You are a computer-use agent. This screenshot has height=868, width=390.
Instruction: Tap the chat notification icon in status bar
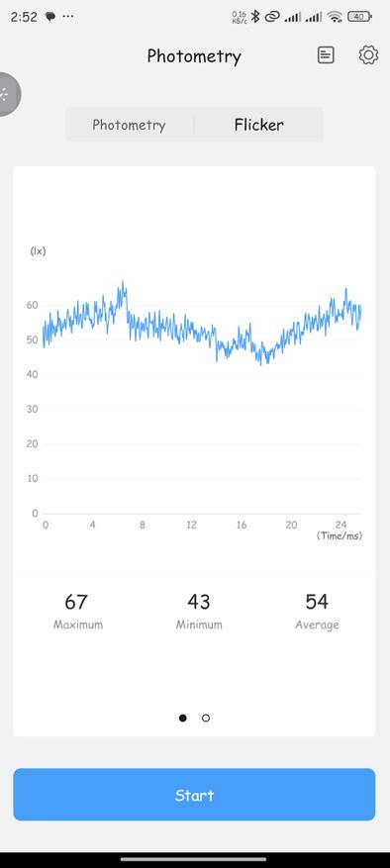(50, 17)
